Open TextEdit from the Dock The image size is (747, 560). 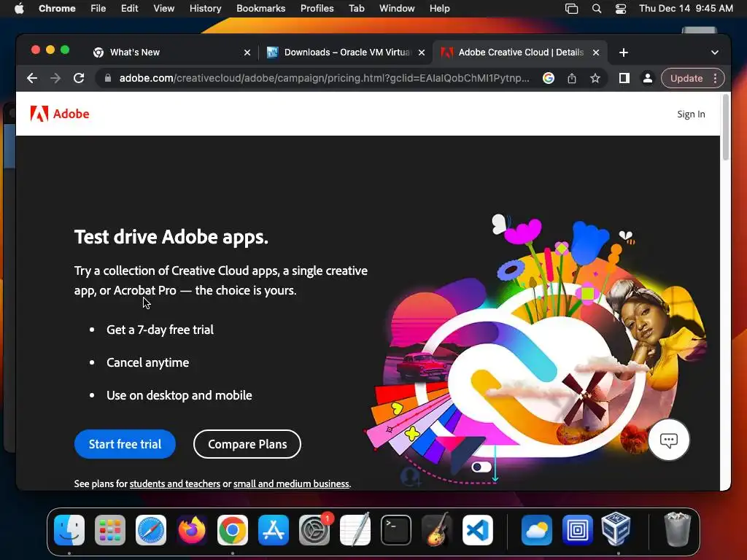[x=355, y=530]
